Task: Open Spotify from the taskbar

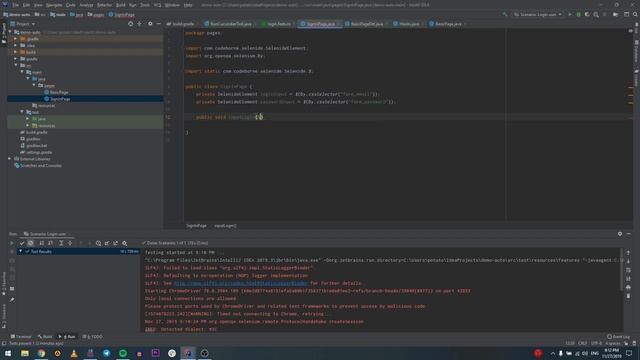Action: pyautogui.click(x=123, y=353)
